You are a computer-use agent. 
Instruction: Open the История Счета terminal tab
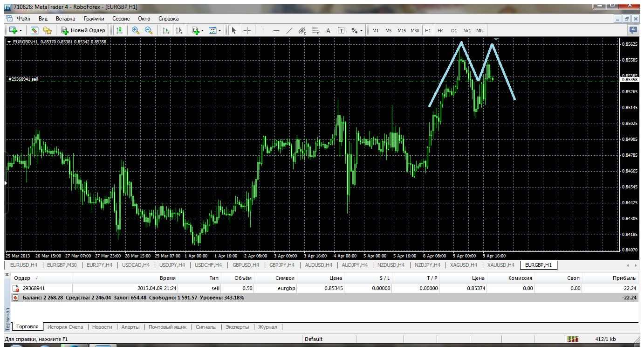[65, 327]
